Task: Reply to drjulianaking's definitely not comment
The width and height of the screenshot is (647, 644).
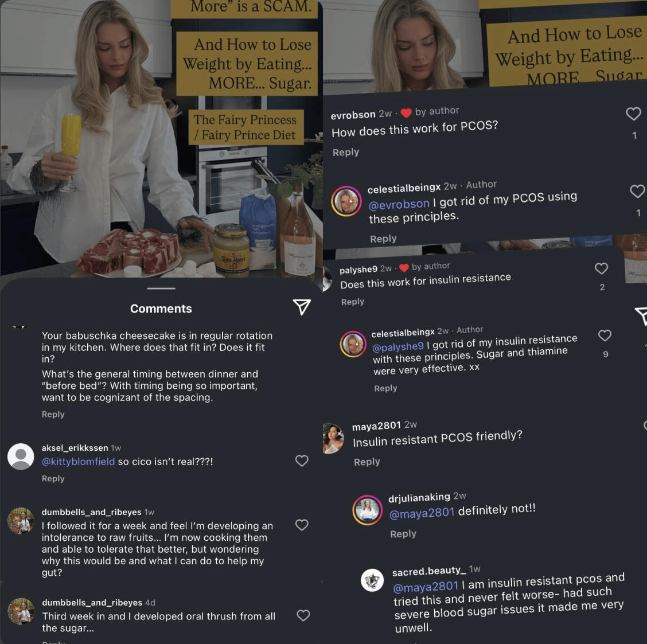Action: point(403,534)
